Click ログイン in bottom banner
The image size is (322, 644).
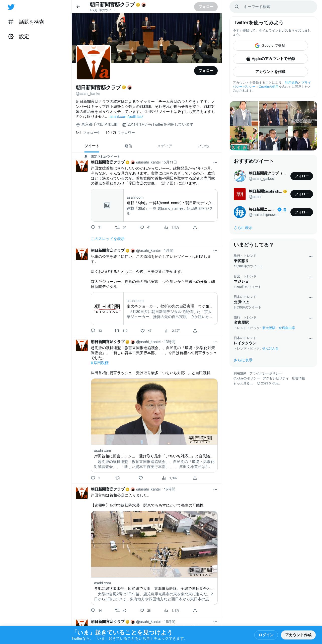(266, 635)
